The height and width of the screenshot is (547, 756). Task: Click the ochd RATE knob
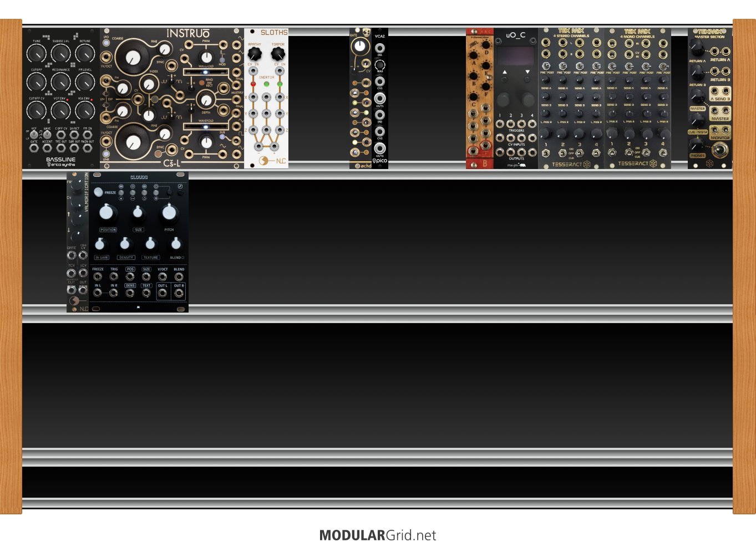tap(361, 46)
